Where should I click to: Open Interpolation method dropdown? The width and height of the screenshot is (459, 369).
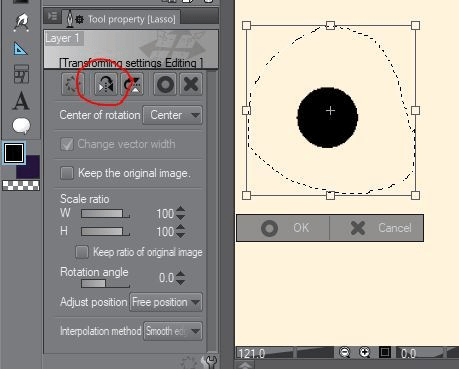click(173, 331)
